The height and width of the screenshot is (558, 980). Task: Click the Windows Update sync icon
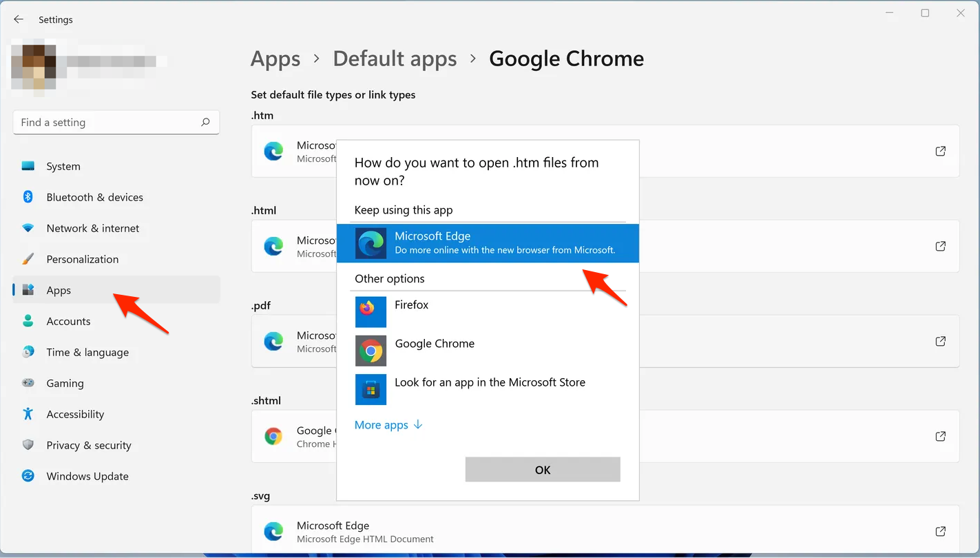[28, 476]
